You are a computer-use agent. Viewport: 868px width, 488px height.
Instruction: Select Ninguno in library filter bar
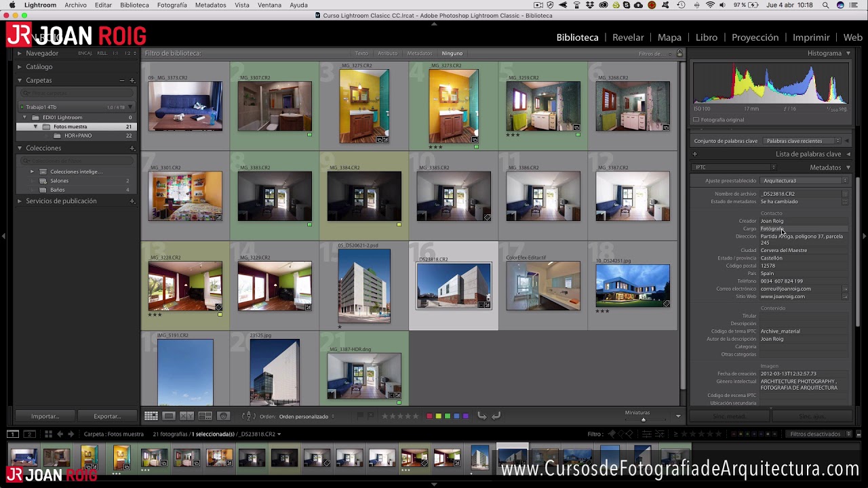pyautogui.click(x=452, y=53)
